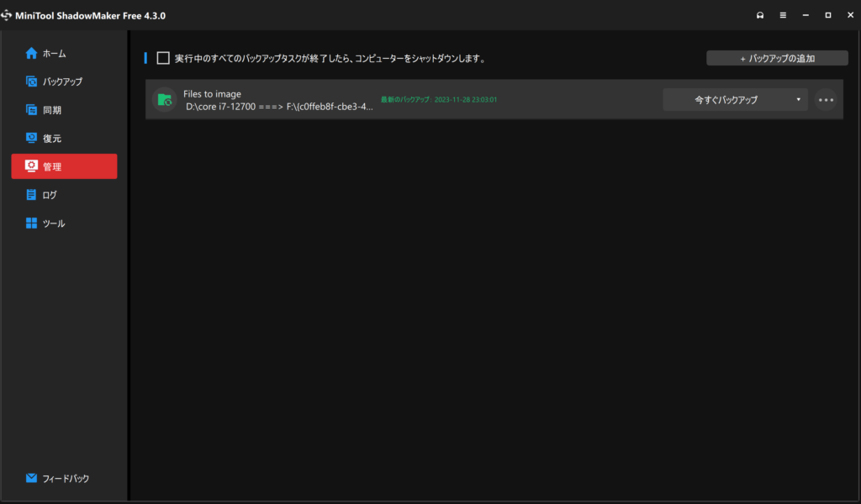Select the highlighted 管理 tab
The width and height of the screenshot is (861, 504).
(64, 166)
